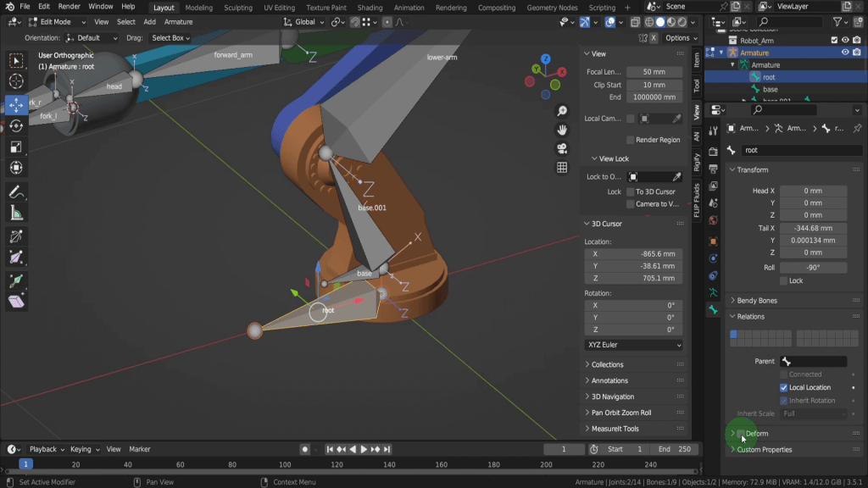Image resolution: width=868 pixels, height=488 pixels.
Task: Expand the Bendy Bones panel
Action: tap(758, 300)
